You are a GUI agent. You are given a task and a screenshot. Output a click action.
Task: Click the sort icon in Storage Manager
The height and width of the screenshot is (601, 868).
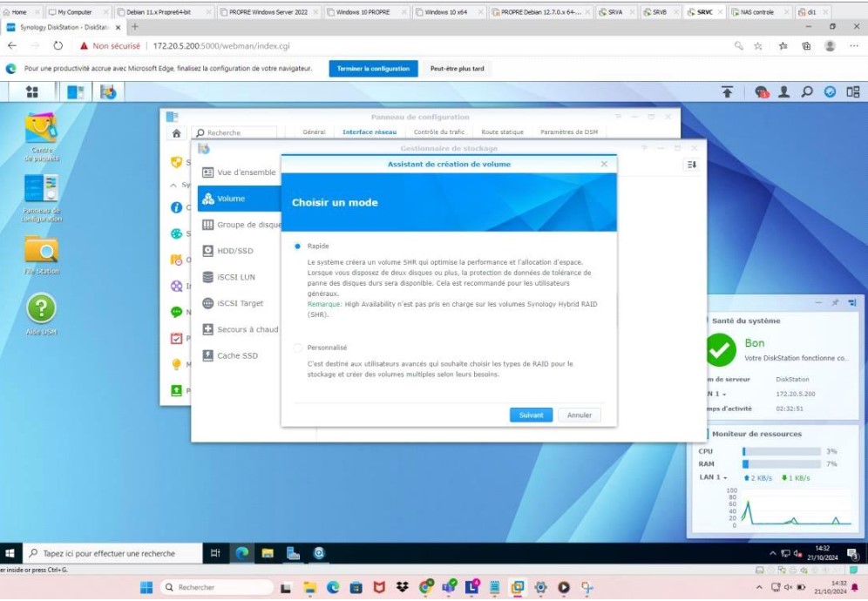tap(691, 165)
